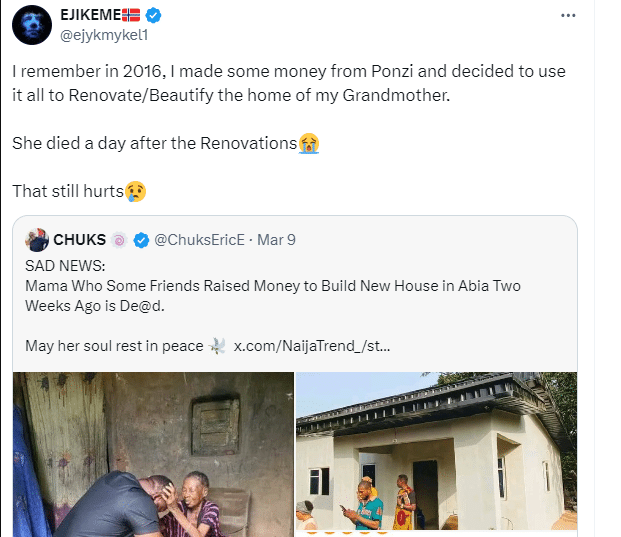Click the CHUKS display name
The height and width of the screenshot is (537, 621).
(80, 240)
